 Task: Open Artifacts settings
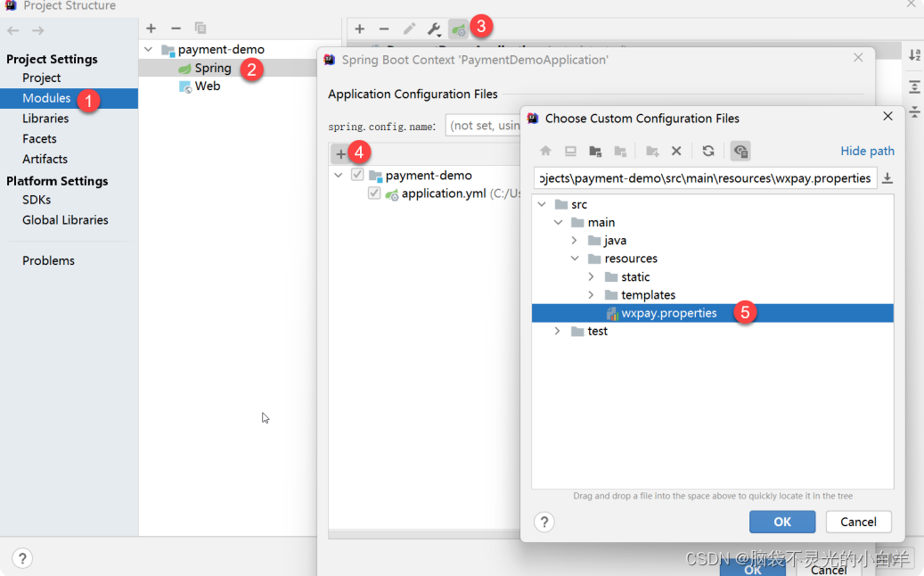pyautogui.click(x=45, y=160)
